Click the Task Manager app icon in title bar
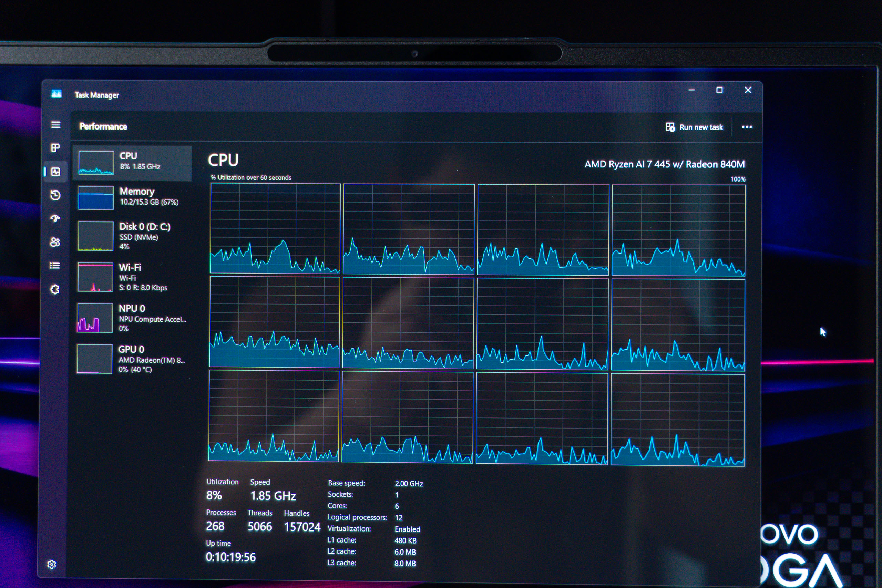 pos(56,94)
